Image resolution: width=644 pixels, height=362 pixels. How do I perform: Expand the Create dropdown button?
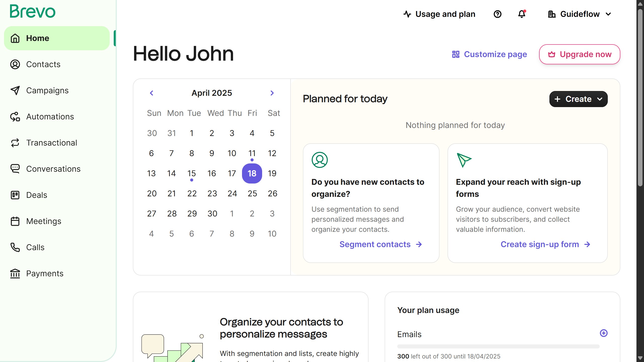point(578,99)
